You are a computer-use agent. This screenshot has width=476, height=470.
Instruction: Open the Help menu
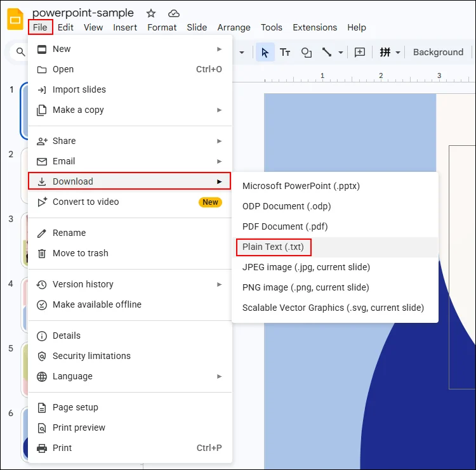[x=357, y=27]
